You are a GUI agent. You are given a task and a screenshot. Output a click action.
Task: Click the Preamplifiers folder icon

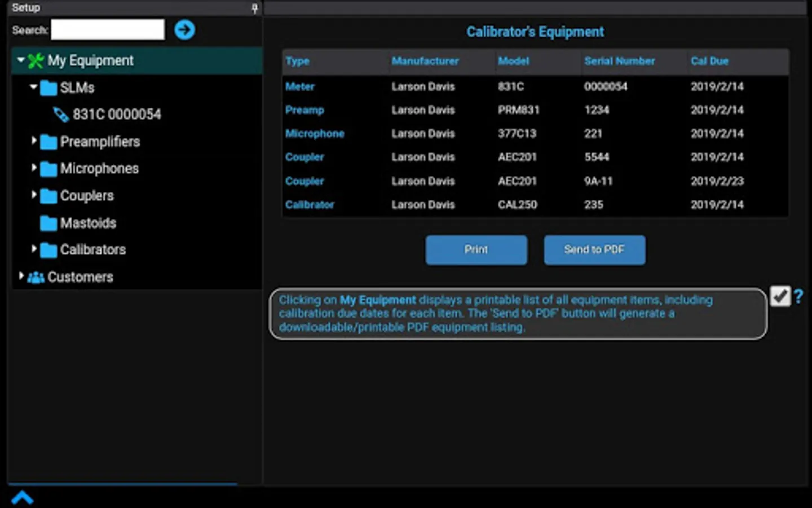click(x=49, y=142)
